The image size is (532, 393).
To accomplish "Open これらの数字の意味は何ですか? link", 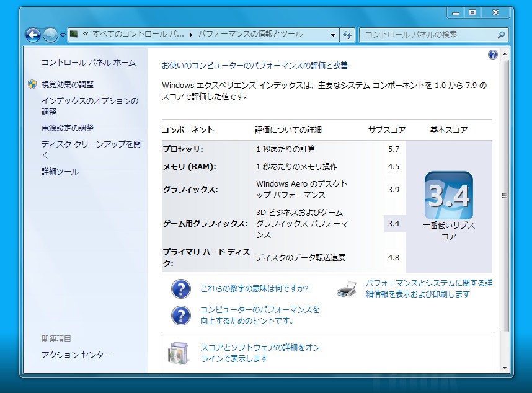I will (254, 289).
